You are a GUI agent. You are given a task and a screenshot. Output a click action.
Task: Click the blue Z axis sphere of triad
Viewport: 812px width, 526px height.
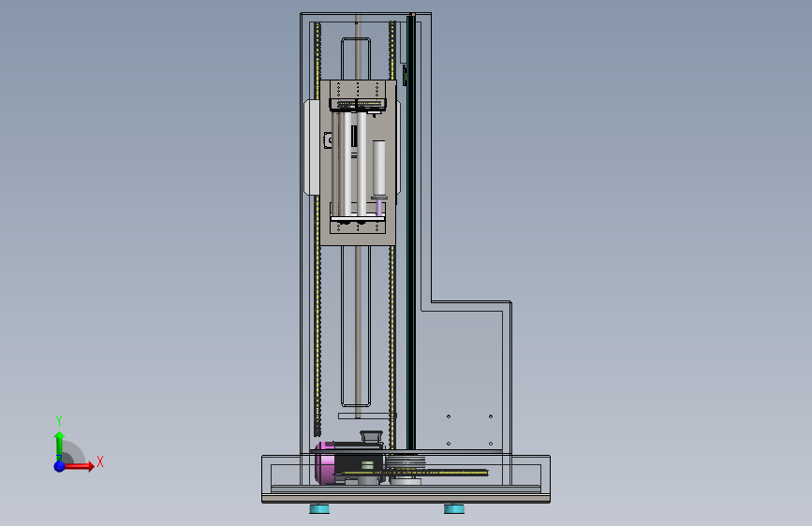tap(60, 466)
